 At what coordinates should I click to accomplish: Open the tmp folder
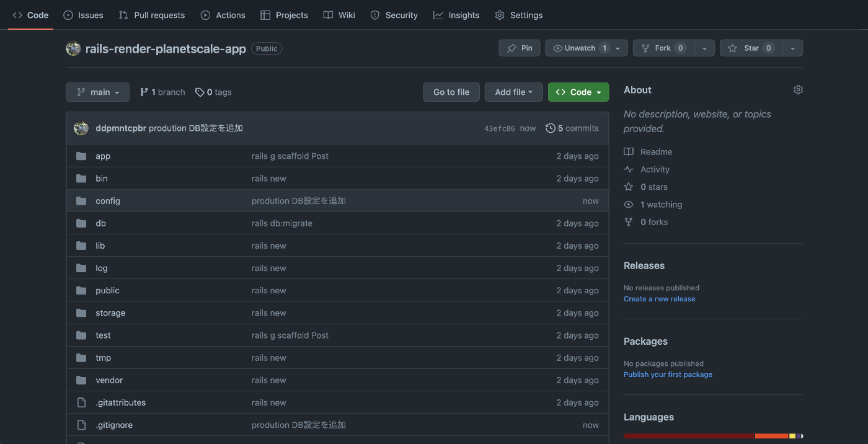pos(104,358)
